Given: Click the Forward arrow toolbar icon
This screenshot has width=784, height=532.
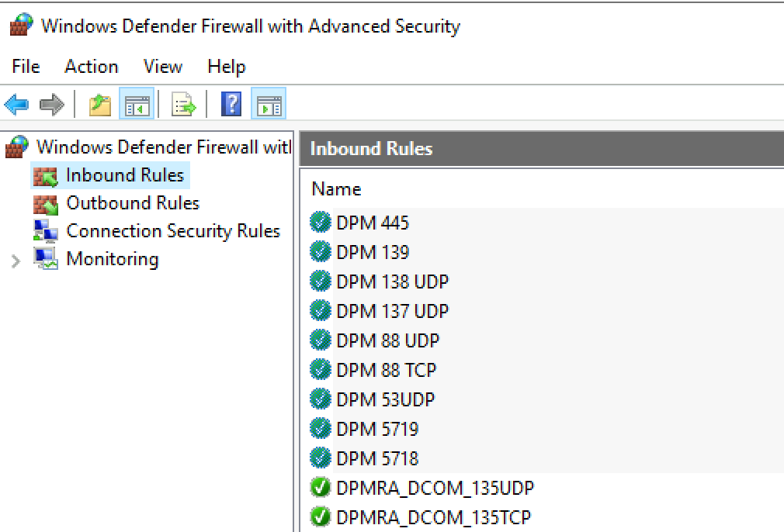Looking at the screenshot, I should [51, 105].
